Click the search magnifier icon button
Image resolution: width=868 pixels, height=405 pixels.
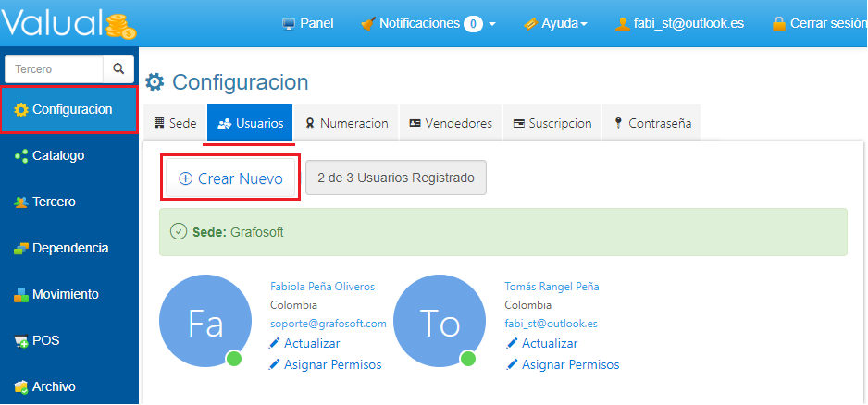[x=118, y=68]
